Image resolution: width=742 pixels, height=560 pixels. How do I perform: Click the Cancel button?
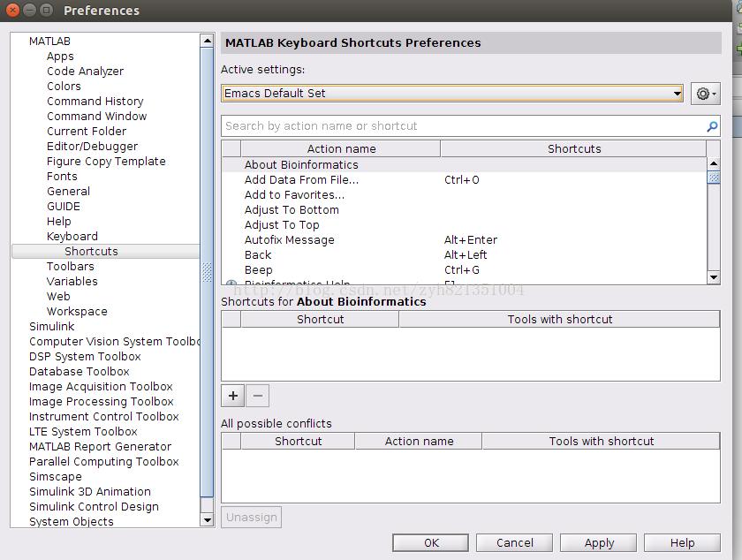click(514, 543)
